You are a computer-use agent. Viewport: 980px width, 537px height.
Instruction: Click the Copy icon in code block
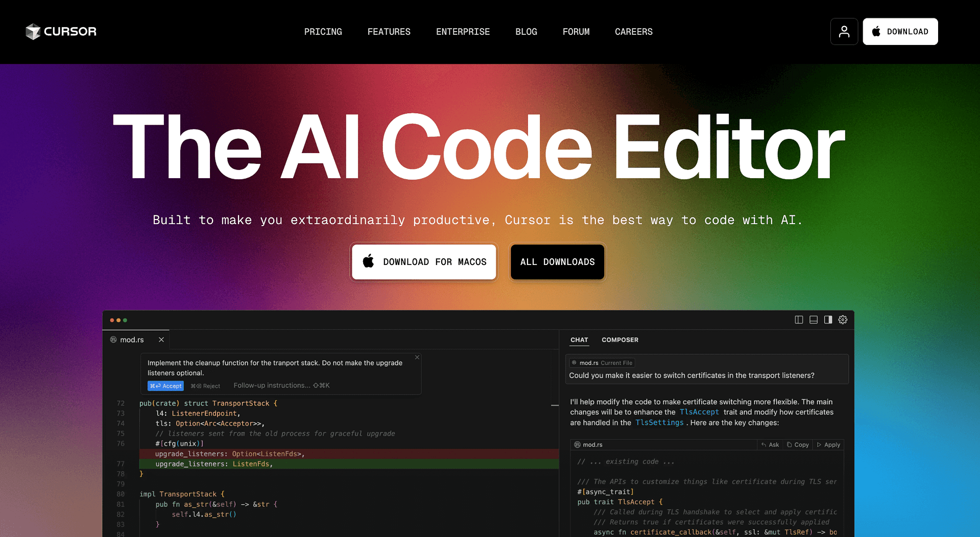[x=798, y=445]
